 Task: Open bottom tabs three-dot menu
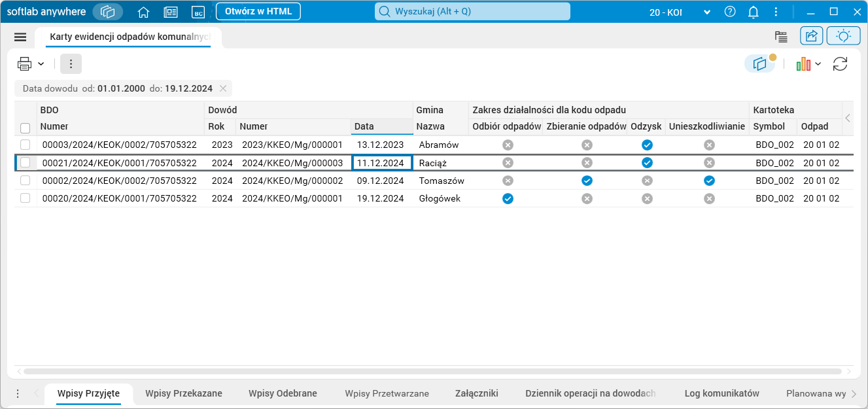coord(18,393)
